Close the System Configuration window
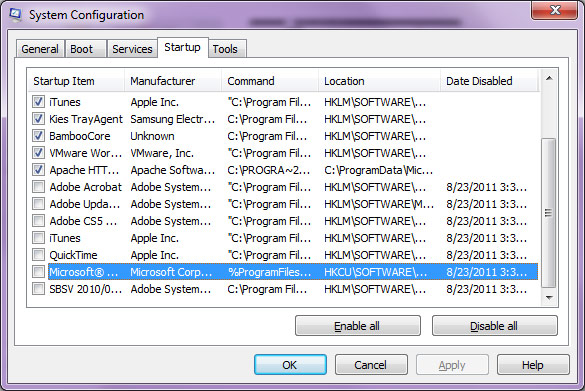Viewport: 585px width, 391px height. [x=555, y=10]
